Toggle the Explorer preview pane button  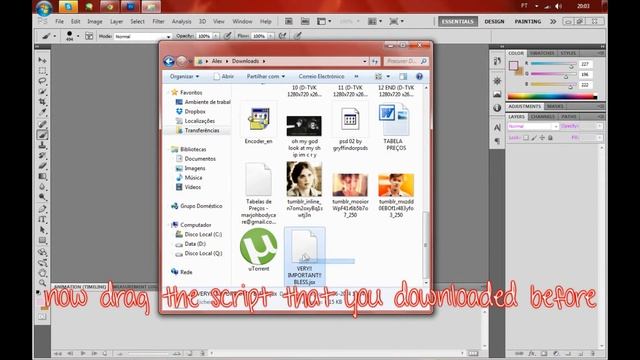pyautogui.click(x=403, y=76)
